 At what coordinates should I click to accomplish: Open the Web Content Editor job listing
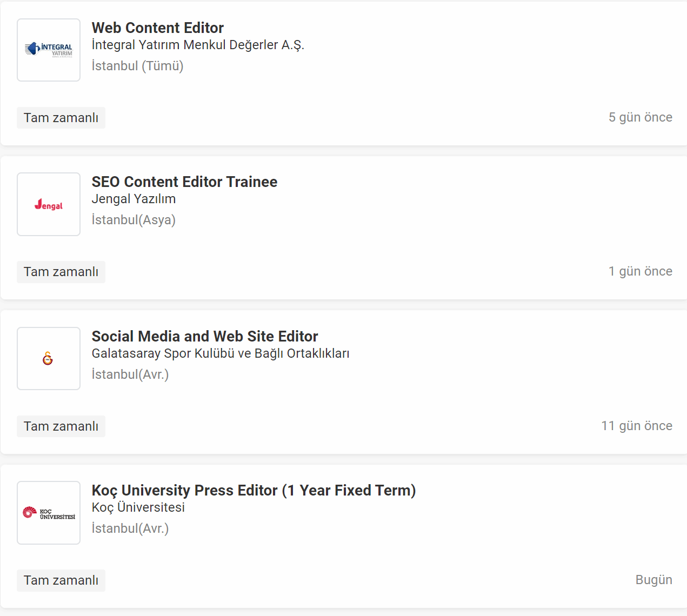(158, 28)
